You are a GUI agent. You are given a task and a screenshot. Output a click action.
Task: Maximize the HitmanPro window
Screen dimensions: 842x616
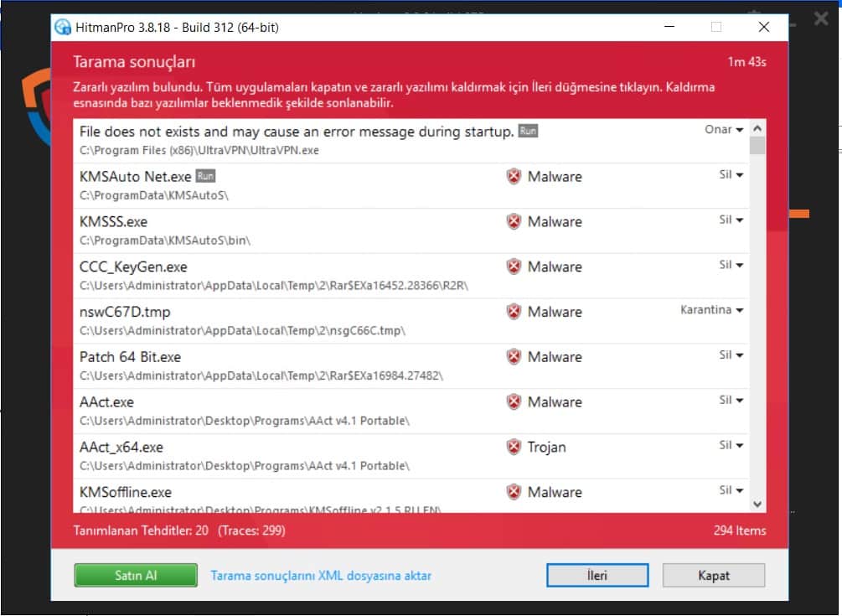716,27
